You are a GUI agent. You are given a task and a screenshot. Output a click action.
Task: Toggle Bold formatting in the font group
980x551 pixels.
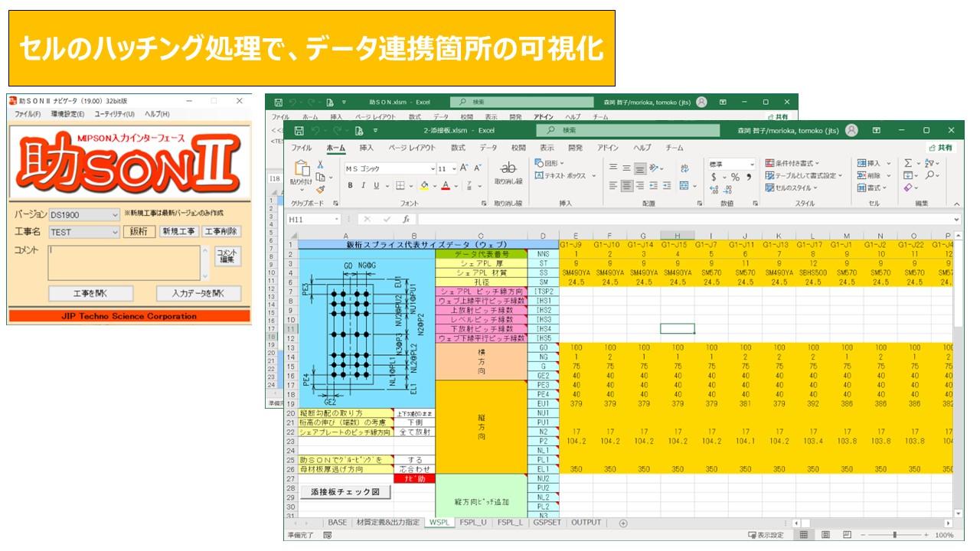[x=350, y=186]
